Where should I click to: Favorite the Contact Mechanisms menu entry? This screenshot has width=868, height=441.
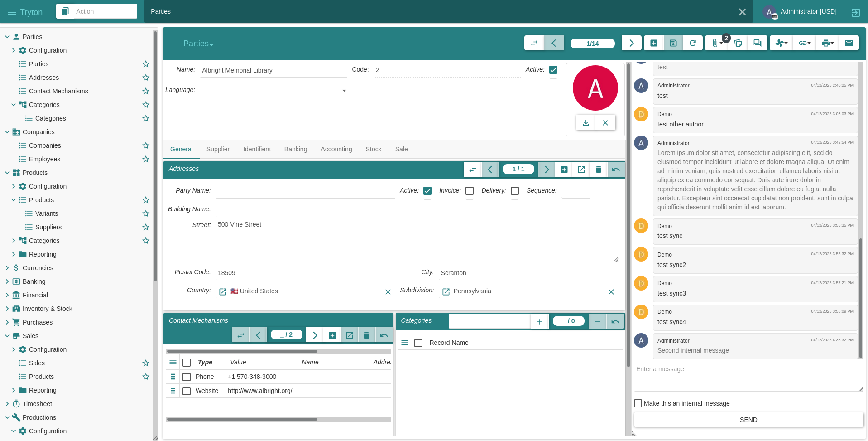(145, 91)
